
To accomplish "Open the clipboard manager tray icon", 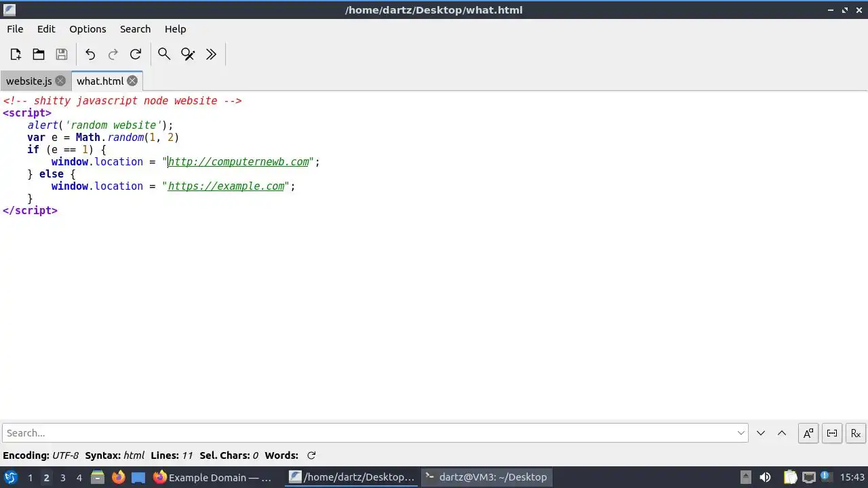I will pos(789,477).
